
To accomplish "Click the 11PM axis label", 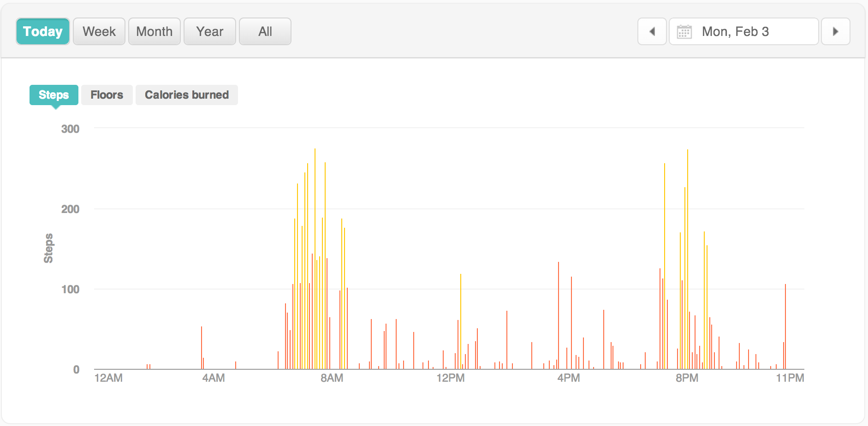I will tap(790, 378).
